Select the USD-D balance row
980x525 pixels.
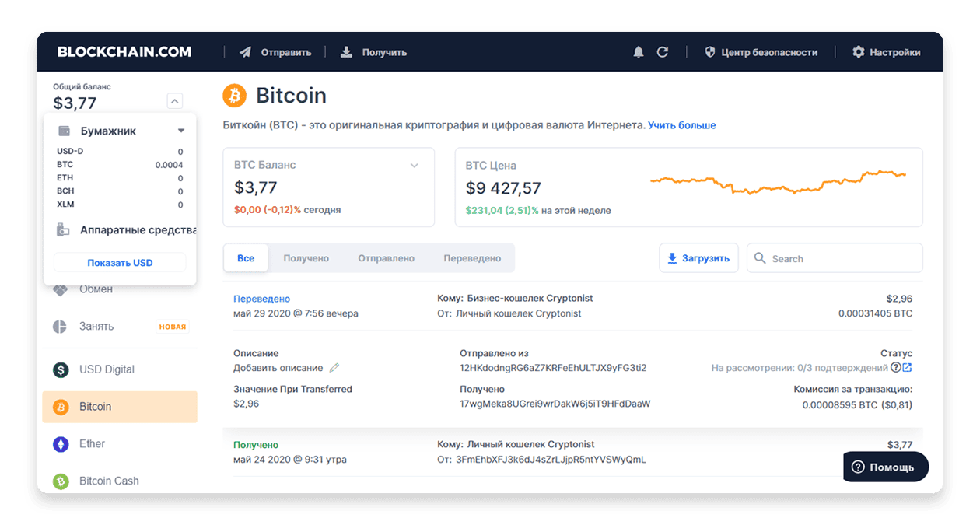[120, 152]
